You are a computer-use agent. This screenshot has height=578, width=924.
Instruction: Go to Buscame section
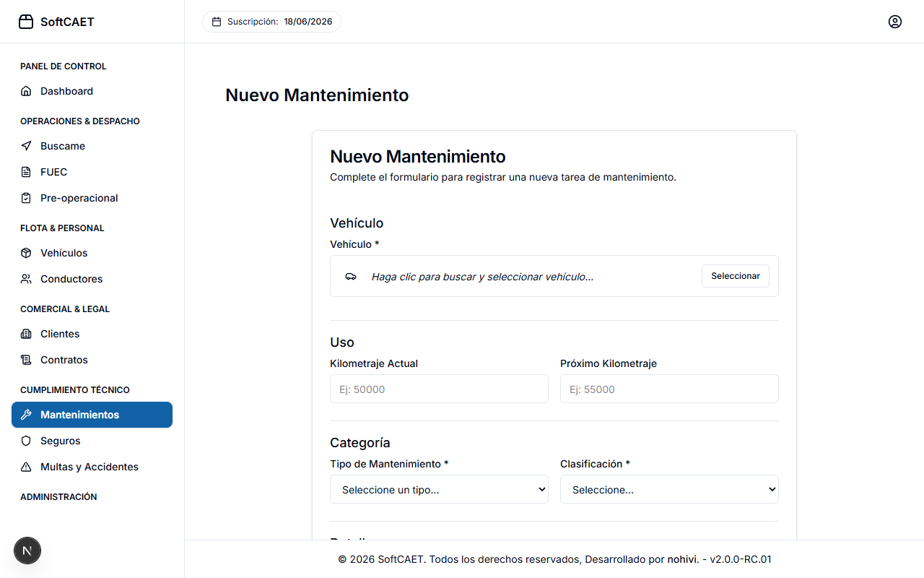(92, 146)
